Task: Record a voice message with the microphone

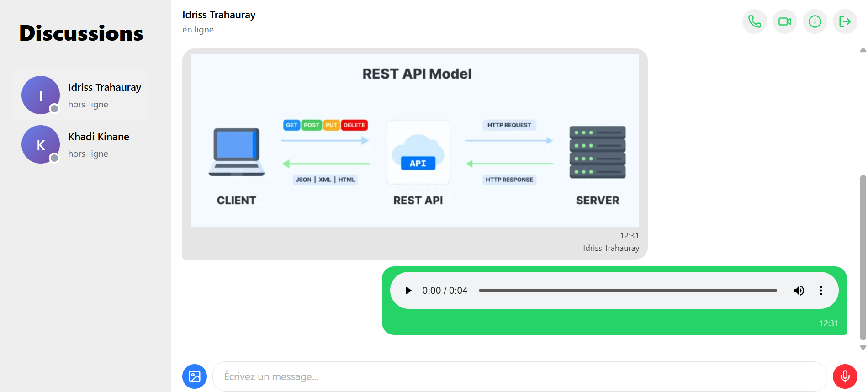Action: pos(845,376)
